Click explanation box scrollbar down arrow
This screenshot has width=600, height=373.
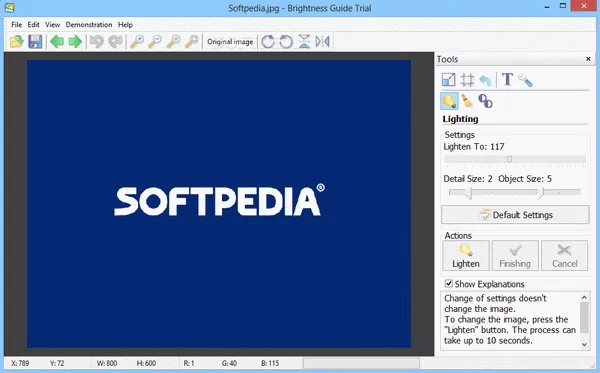coord(584,344)
